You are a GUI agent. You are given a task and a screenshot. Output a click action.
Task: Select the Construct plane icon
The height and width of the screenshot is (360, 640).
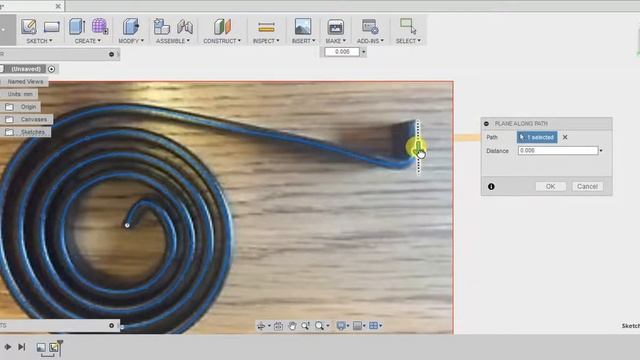[x=222, y=27]
